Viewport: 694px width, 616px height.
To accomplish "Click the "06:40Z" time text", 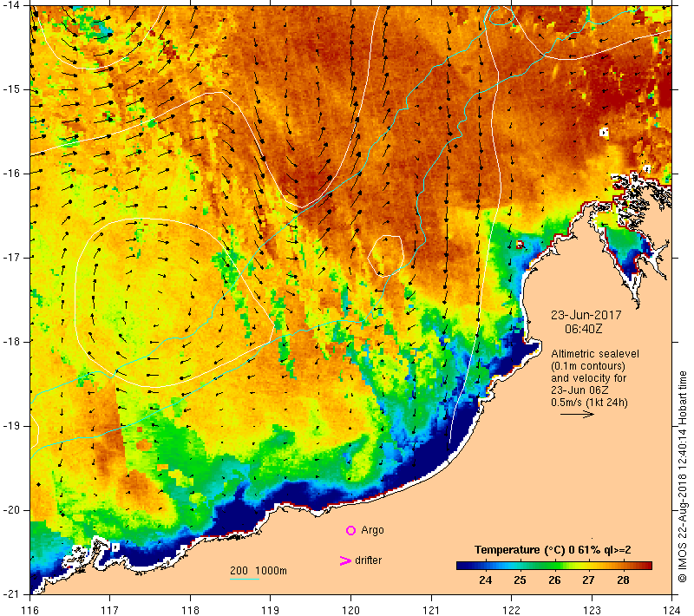I will pyautogui.click(x=583, y=329).
